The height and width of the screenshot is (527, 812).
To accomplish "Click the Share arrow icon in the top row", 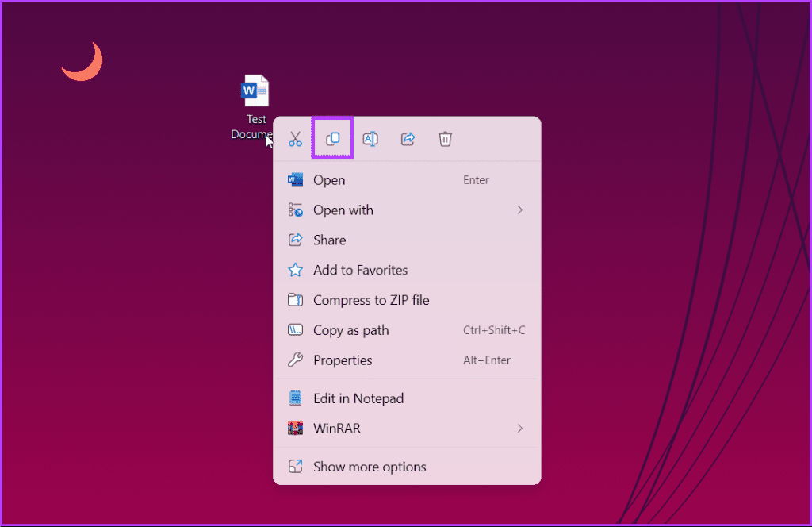I will (x=408, y=140).
